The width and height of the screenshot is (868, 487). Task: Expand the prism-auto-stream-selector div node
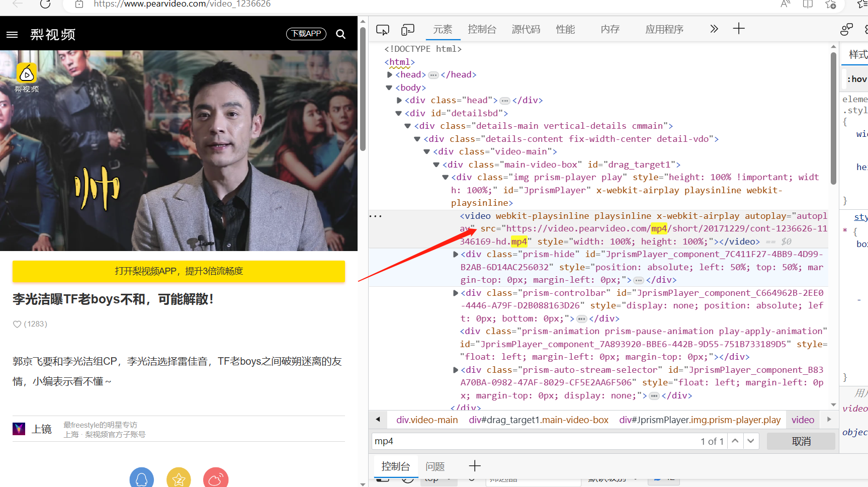(x=456, y=370)
